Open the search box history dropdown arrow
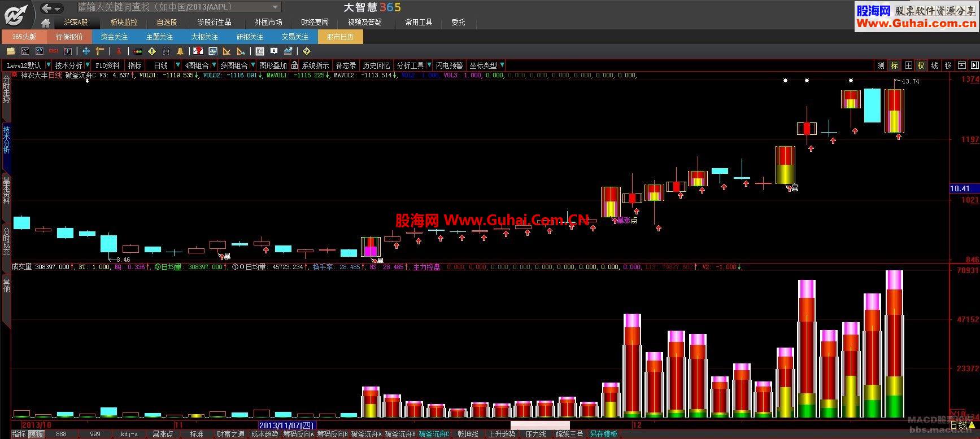This screenshot has width=980, height=439. point(275,7)
